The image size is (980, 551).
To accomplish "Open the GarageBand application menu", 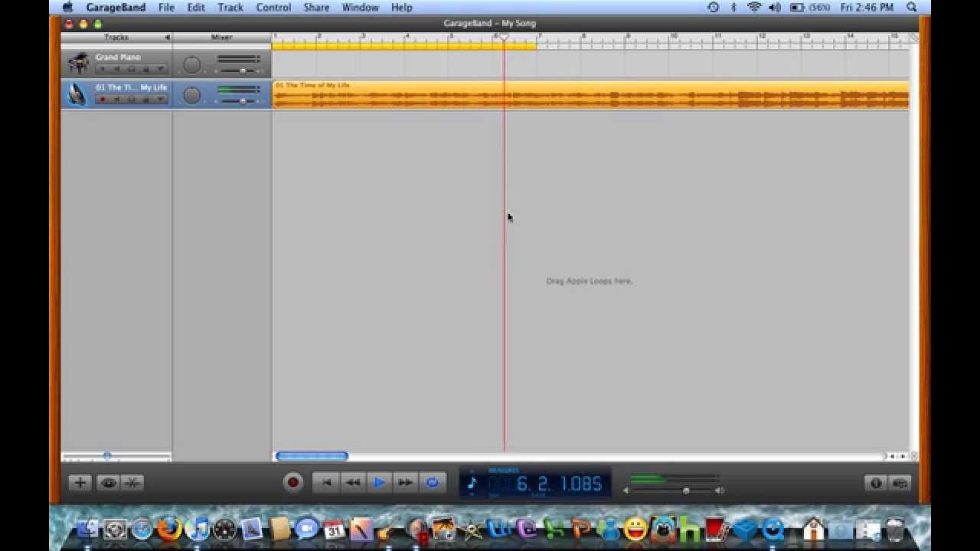I will (x=116, y=8).
